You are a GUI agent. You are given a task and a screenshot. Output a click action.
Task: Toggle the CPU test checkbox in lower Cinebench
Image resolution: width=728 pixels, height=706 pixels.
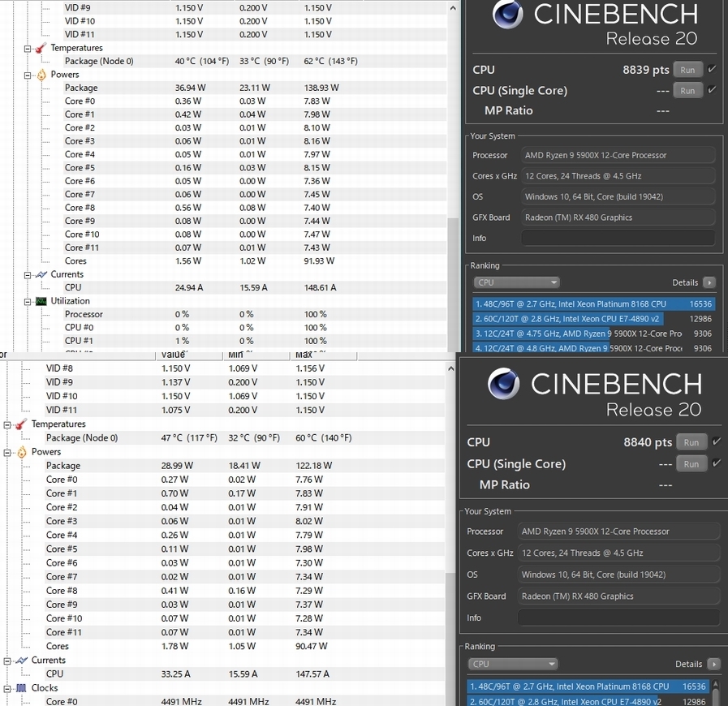tap(717, 441)
